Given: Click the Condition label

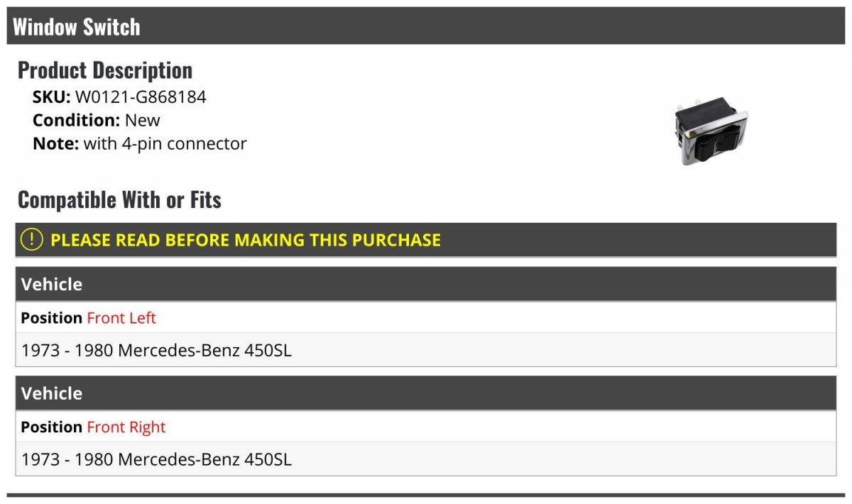Looking at the screenshot, I should coord(76,120).
